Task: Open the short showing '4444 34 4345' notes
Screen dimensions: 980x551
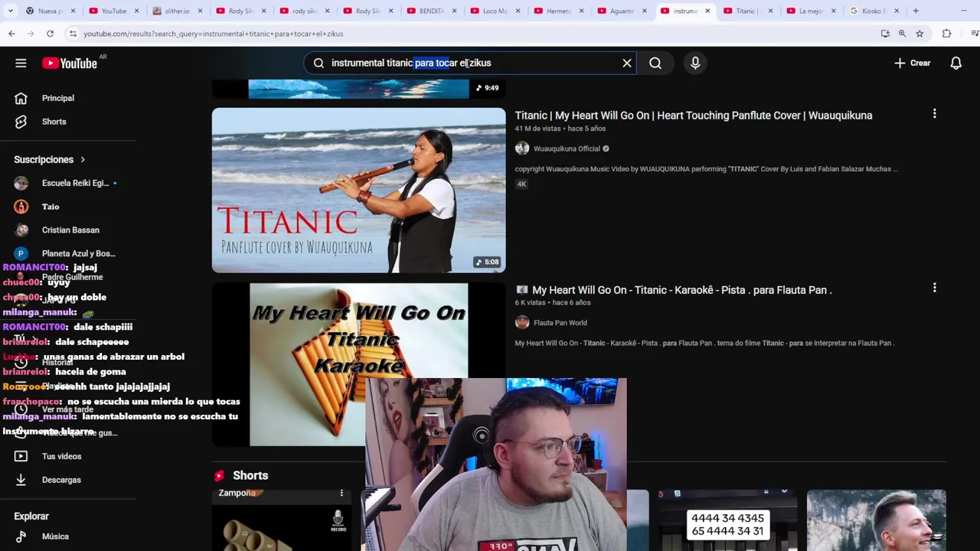Action: [x=727, y=520]
